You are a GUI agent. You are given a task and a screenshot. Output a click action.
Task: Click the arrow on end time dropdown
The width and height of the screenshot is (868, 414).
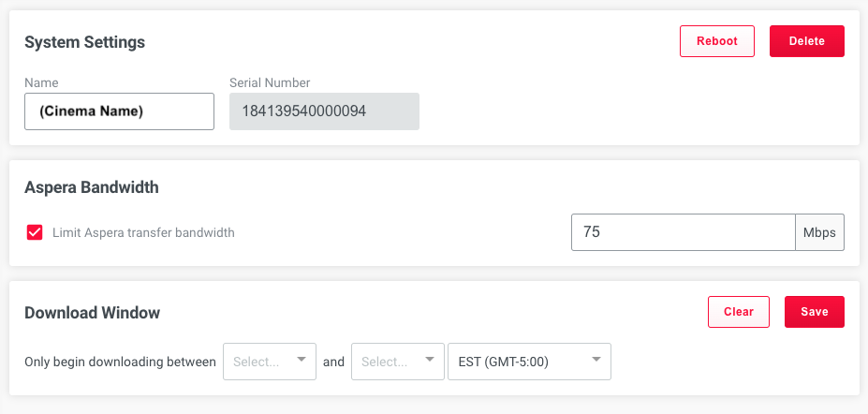(x=430, y=360)
